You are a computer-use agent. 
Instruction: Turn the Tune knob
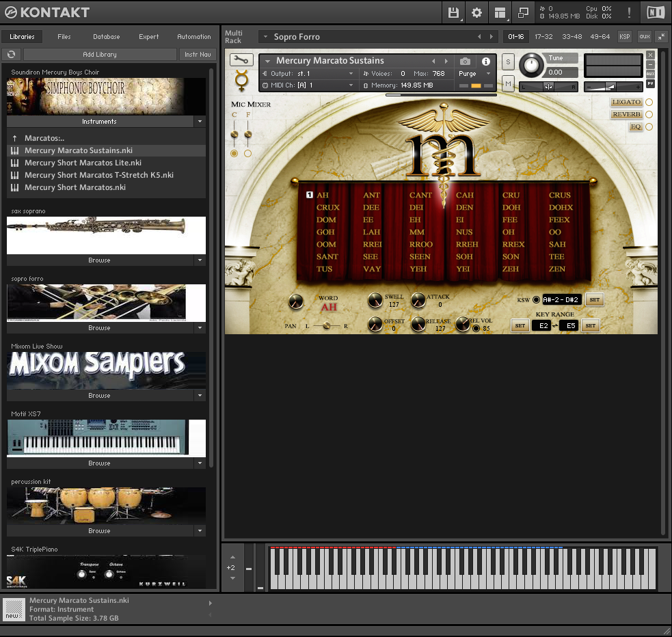pos(531,66)
